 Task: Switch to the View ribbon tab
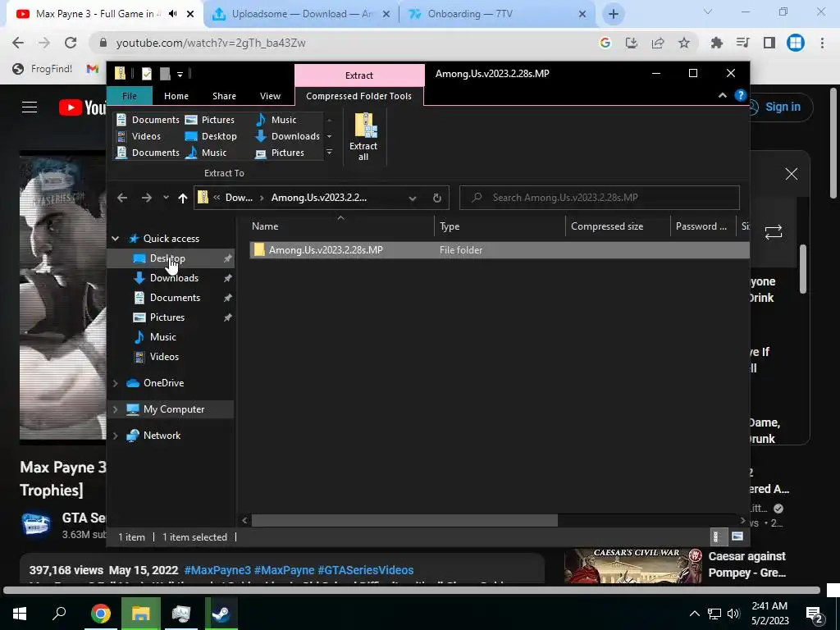[270, 96]
